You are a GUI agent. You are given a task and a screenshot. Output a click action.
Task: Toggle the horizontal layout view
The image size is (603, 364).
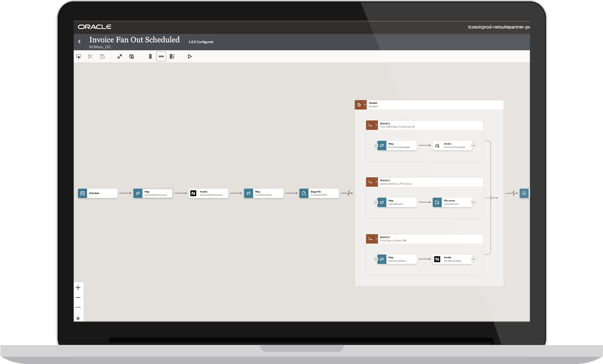[x=161, y=57]
